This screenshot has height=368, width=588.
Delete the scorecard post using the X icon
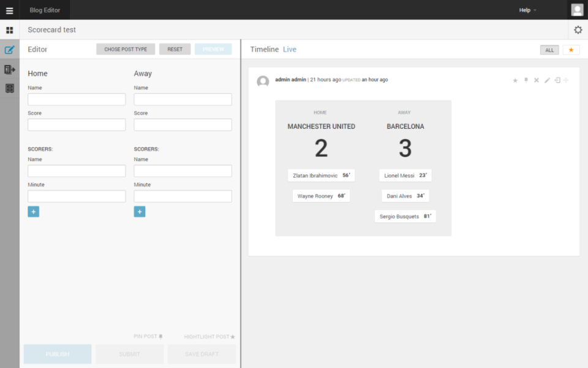coord(537,80)
